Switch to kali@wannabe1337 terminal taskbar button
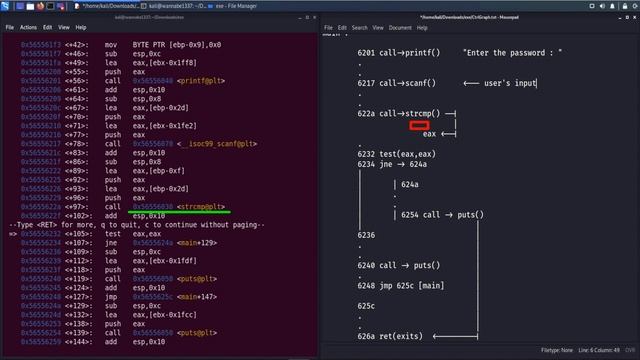The width and height of the screenshot is (640, 360). 173,6
